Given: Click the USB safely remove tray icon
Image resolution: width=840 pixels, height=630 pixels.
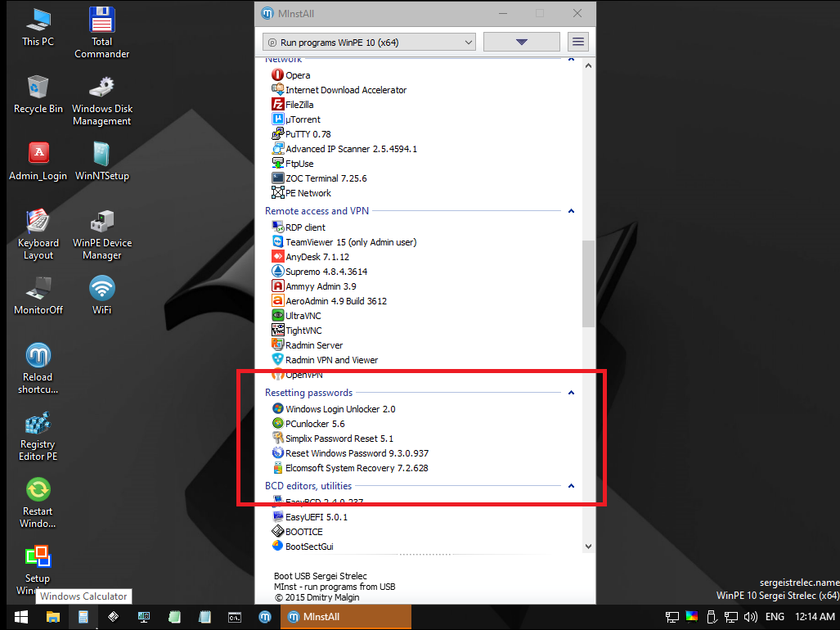Looking at the screenshot, I should [712, 617].
